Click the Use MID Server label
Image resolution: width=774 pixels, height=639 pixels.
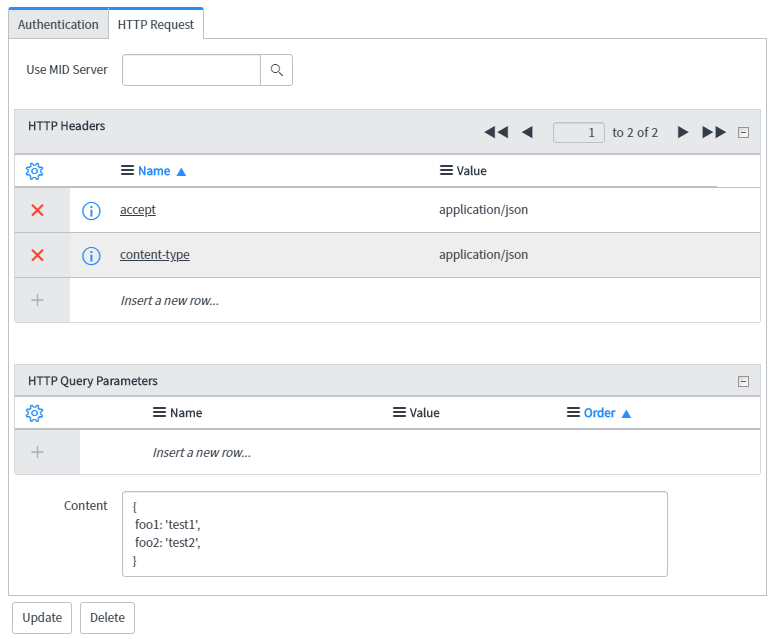coord(67,70)
